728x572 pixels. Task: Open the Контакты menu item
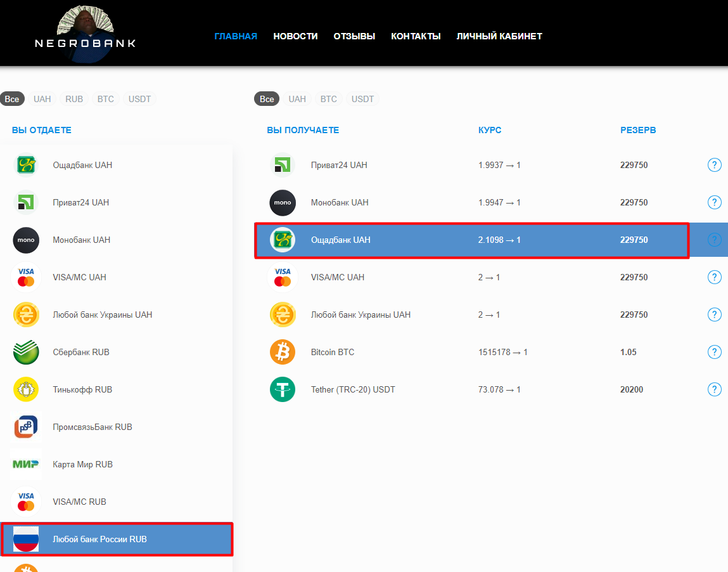[x=416, y=36]
